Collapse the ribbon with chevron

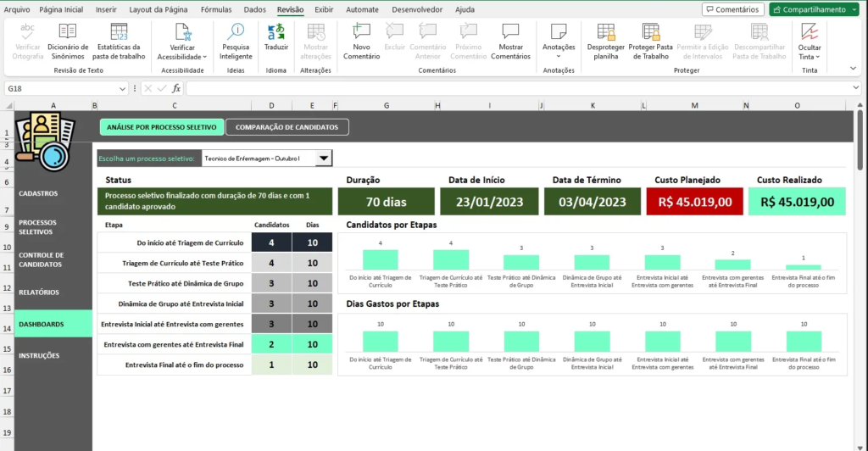[x=853, y=68]
